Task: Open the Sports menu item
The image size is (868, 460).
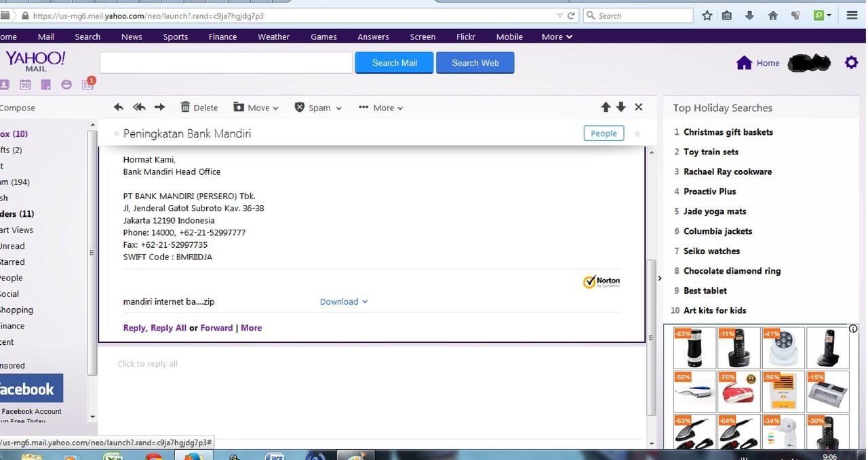Action: tap(175, 37)
